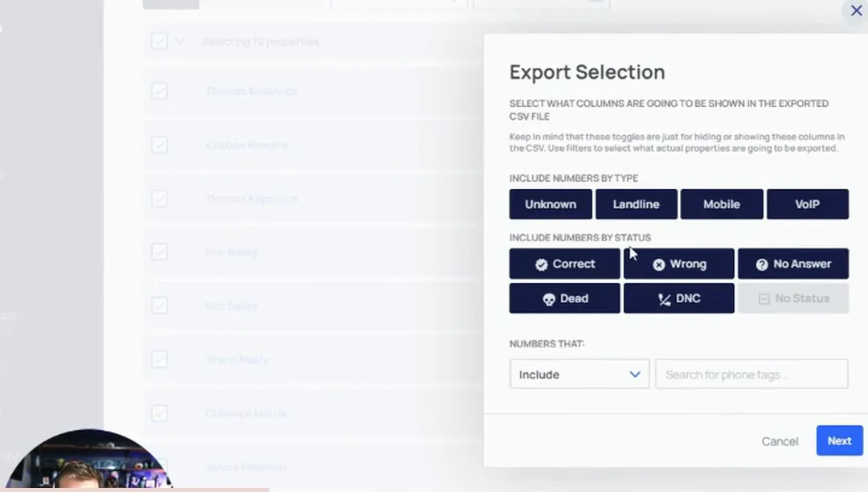868x492 pixels.
Task: Open the Clarence Morris record
Action: pos(246,413)
